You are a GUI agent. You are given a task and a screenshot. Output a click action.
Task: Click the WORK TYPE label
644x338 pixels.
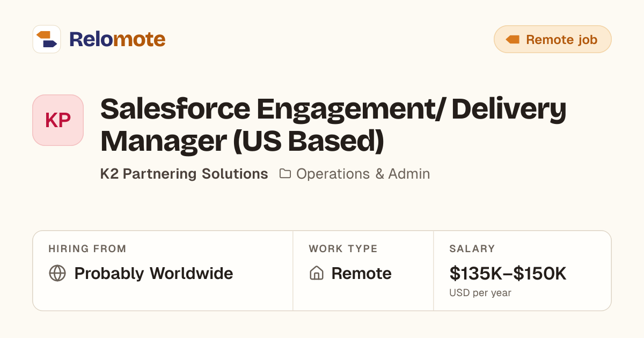(x=343, y=249)
